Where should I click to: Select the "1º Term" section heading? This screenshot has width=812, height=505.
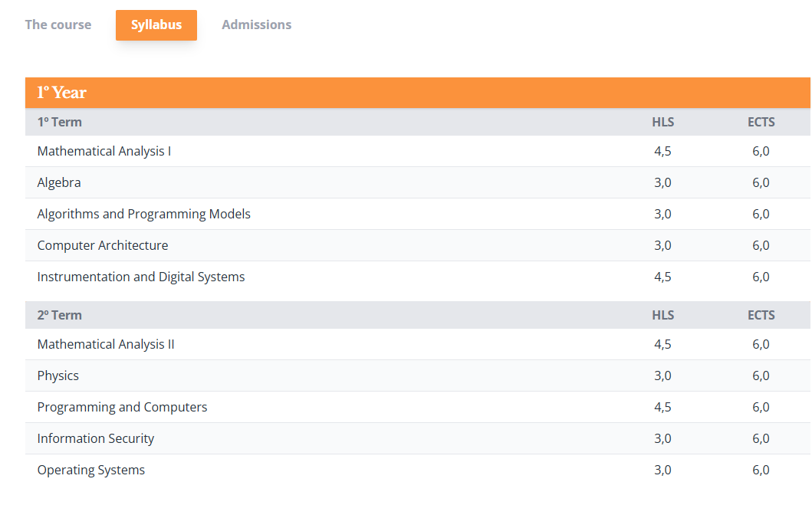[60, 122]
